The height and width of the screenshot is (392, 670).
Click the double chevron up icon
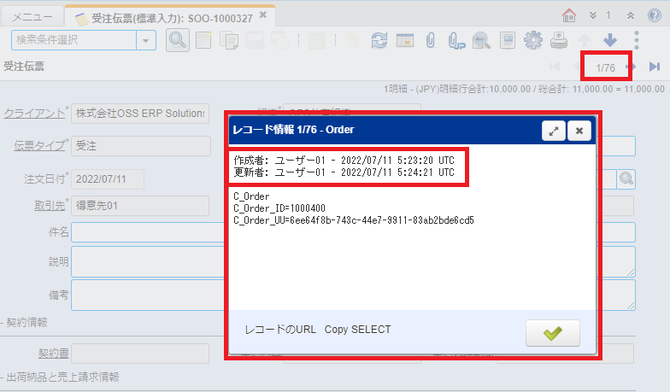click(630, 16)
